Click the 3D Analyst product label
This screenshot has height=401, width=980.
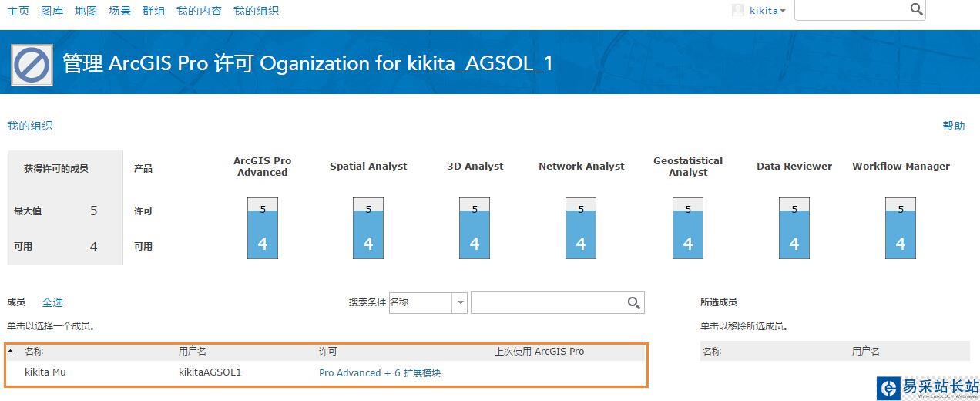(x=475, y=167)
